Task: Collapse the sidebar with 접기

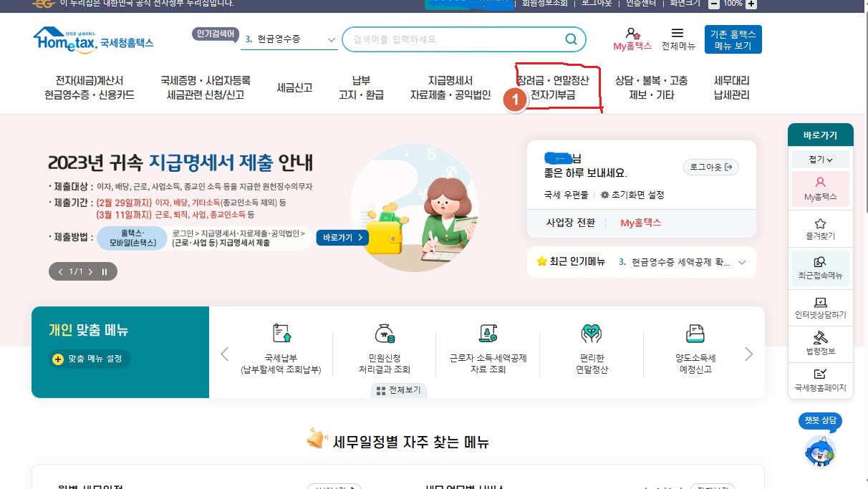Action: coord(820,159)
